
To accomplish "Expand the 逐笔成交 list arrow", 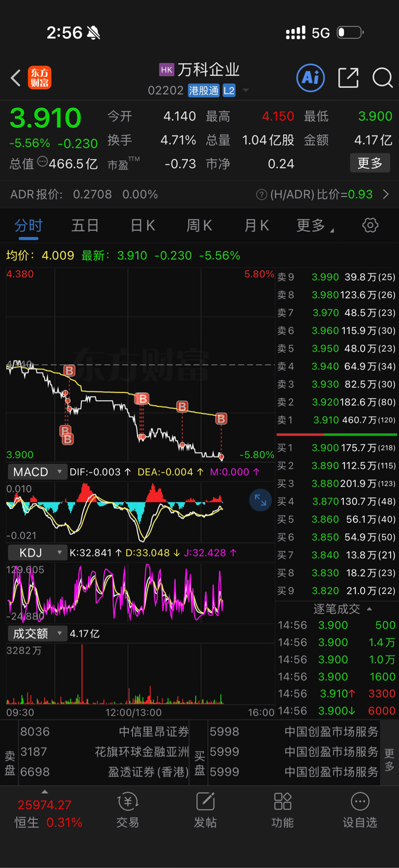I will [369, 609].
